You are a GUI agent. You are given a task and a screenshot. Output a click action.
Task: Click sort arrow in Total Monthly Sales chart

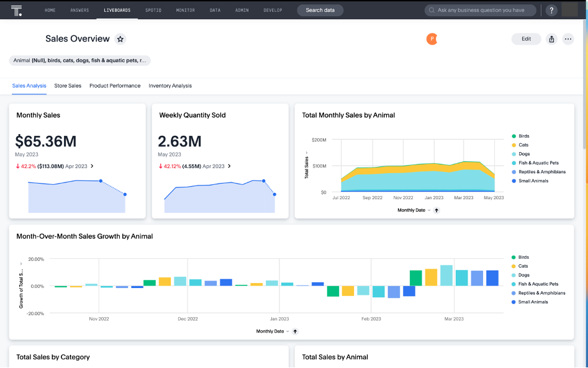pos(436,210)
